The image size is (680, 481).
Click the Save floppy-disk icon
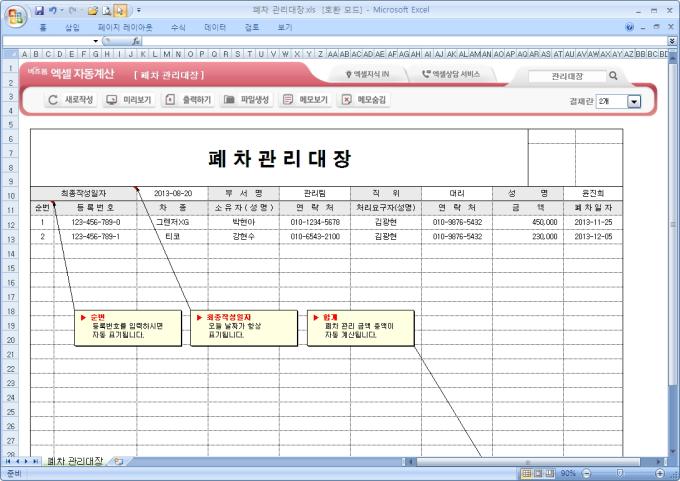click(39, 10)
